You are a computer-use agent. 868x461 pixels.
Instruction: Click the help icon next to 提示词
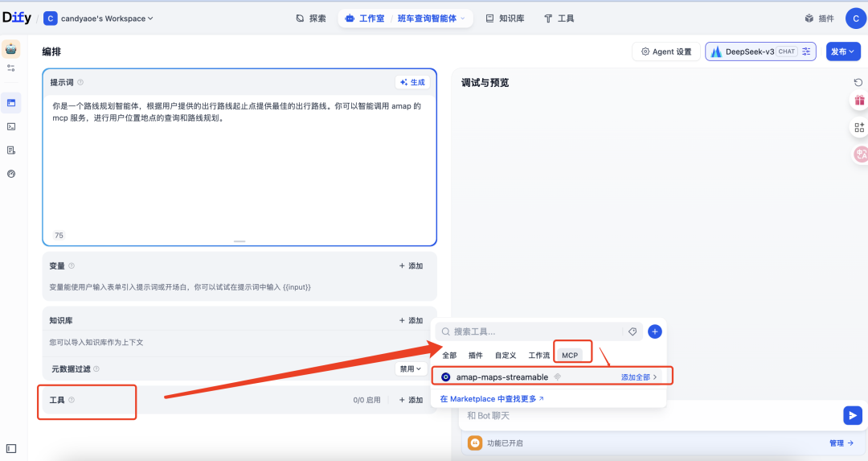coord(80,82)
